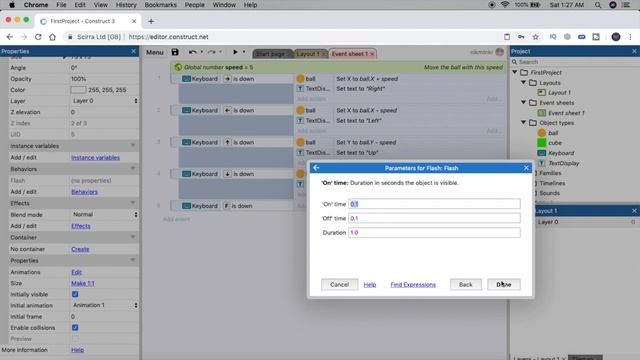The image size is (640, 360).
Task: Open the Find Expressions link
Action: pos(413,284)
